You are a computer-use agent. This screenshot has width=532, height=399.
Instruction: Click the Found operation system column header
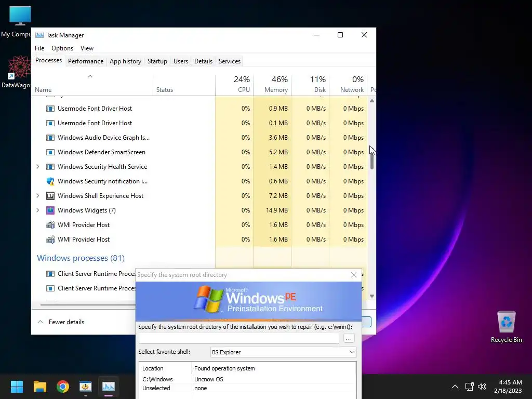coord(224,368)
